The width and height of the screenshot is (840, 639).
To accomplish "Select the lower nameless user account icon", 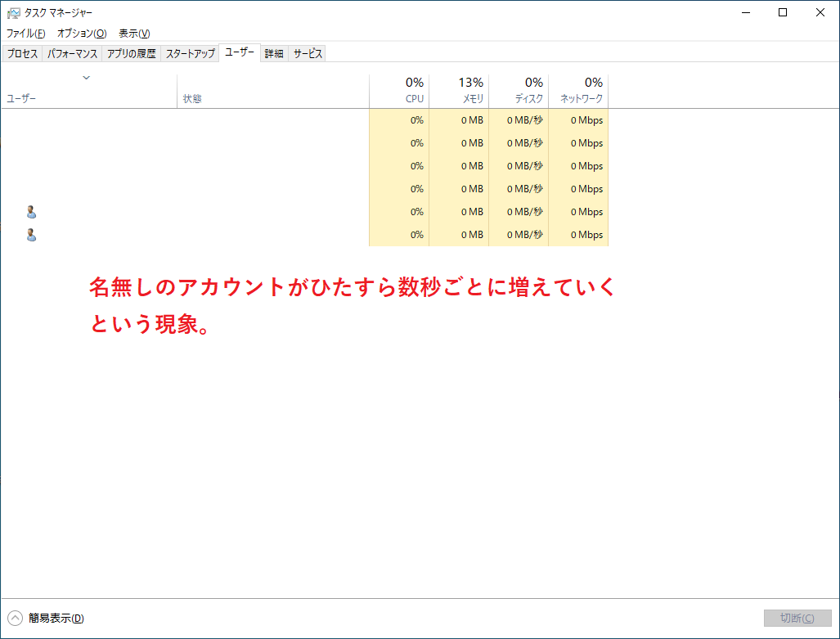I will pyautogui.click(x=31, y=235).
